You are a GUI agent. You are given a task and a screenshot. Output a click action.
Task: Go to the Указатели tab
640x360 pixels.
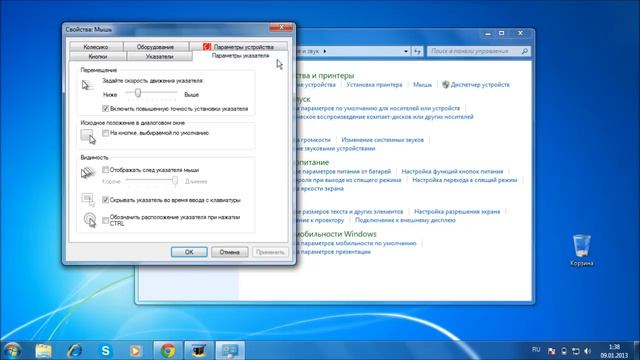pyautogui.click(x=159, y=56)
